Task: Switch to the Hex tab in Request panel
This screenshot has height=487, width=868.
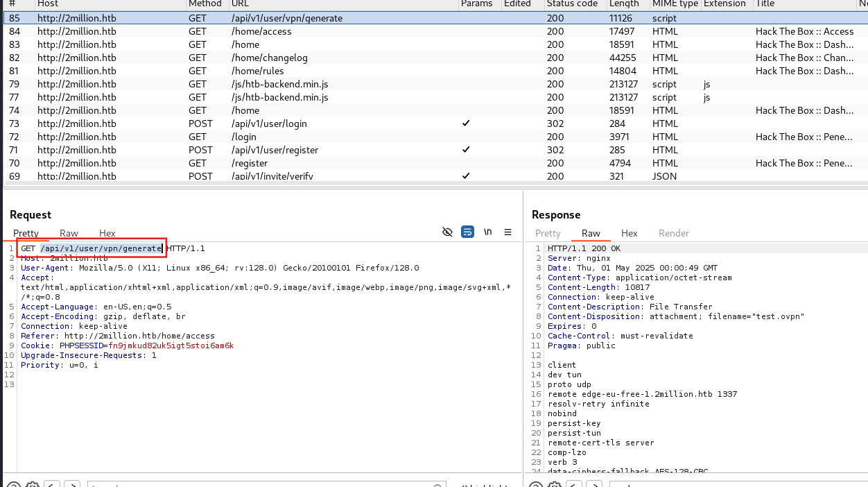Action: click(107, 233)
